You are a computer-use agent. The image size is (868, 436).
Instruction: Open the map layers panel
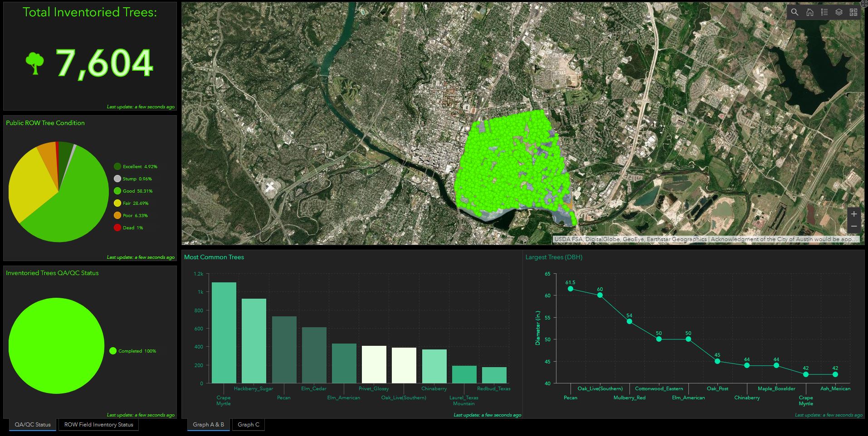tap(839, 12)
